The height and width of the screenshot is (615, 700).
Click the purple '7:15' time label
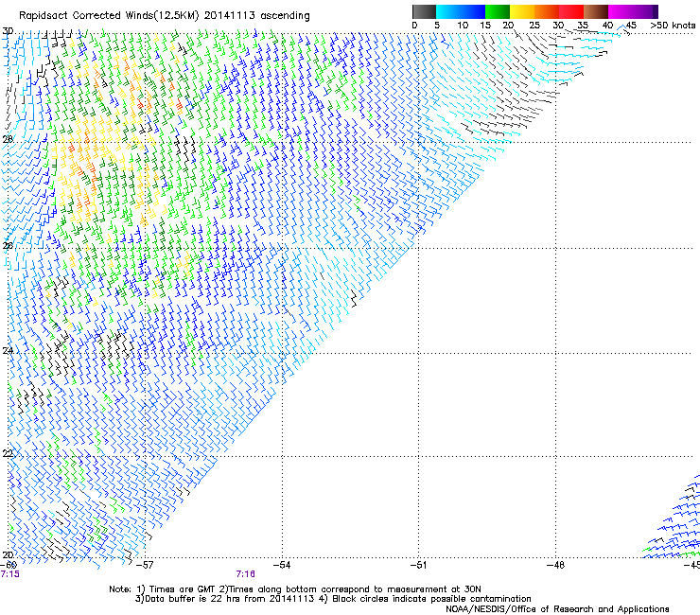[x=10, y=574]
